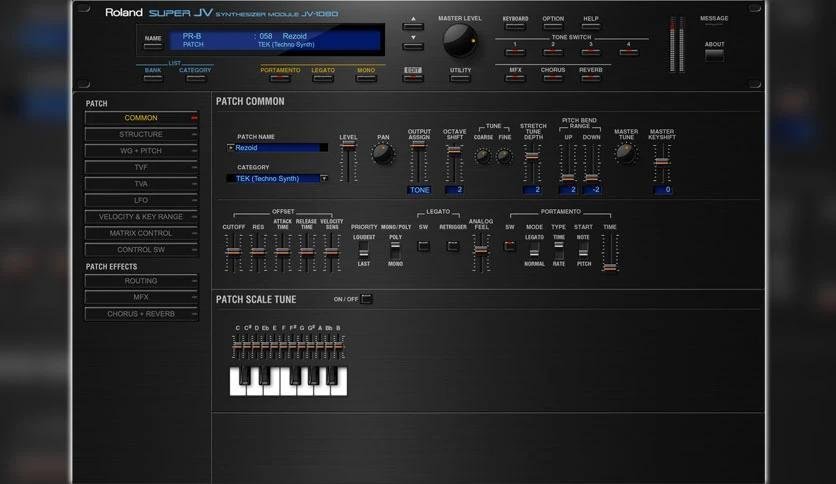836x484 pixels.
Task: Open the TVA section
Action: click(141, 184)
